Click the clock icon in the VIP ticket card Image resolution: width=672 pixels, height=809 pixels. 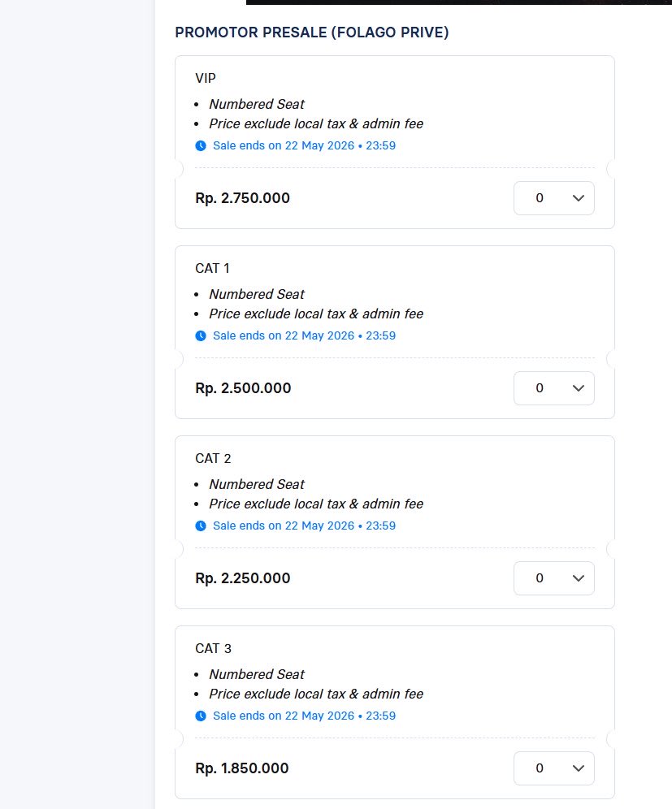tap(201, 146)
